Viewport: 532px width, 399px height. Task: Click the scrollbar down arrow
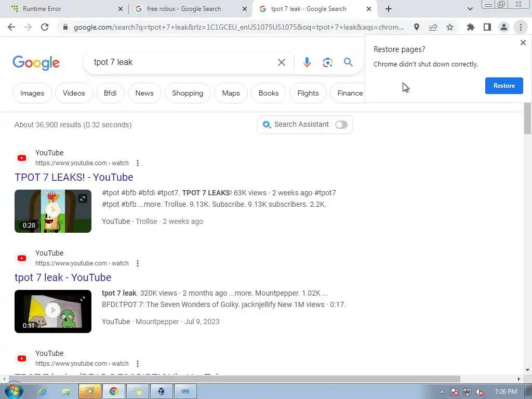click(527, 370)
